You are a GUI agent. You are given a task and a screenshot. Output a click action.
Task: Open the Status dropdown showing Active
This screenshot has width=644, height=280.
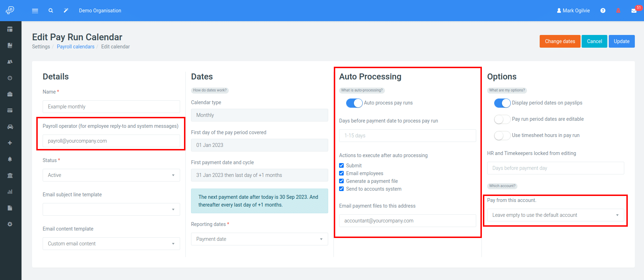(111, 175)
